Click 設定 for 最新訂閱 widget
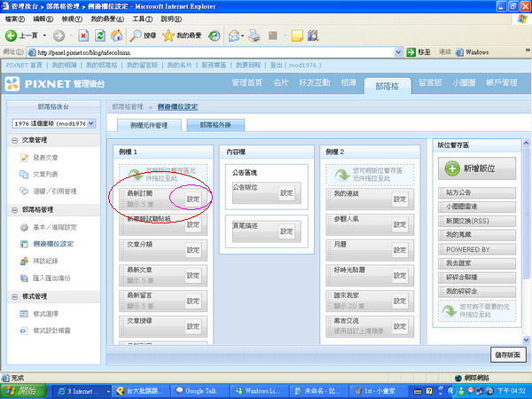The image size is (532, 399). click(193, 199)
